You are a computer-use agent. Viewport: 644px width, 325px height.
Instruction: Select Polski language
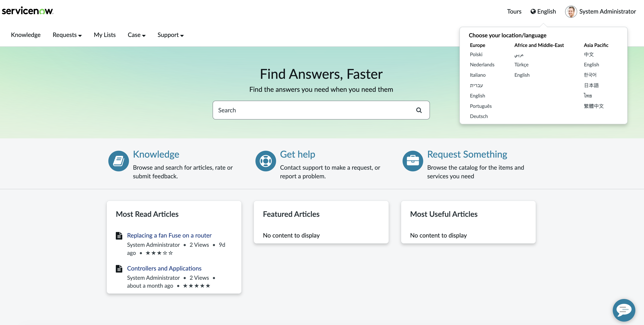tap(476, 54)
